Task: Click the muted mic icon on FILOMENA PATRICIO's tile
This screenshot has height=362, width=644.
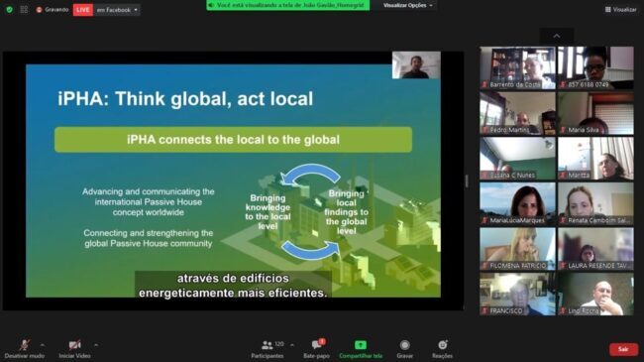Action: [x=485, y=266]
